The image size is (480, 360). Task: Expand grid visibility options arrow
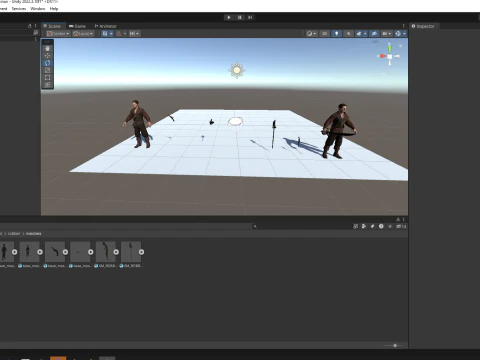pos(111,34)
